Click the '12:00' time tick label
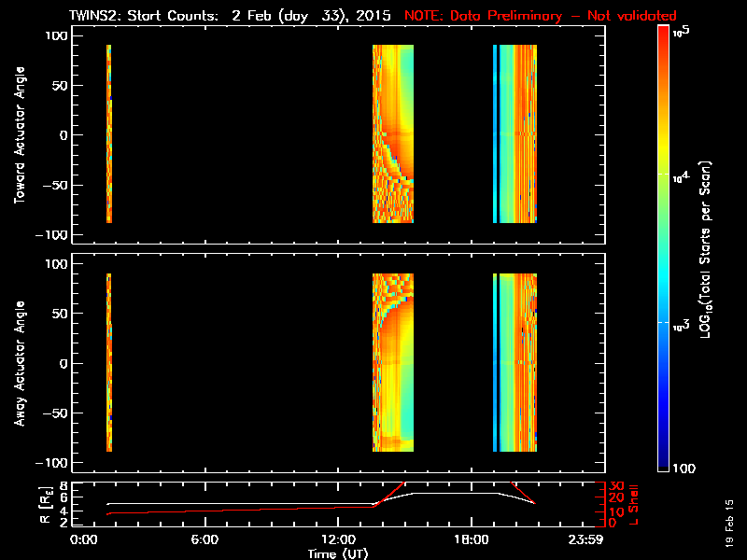 (x=338, y=539)
